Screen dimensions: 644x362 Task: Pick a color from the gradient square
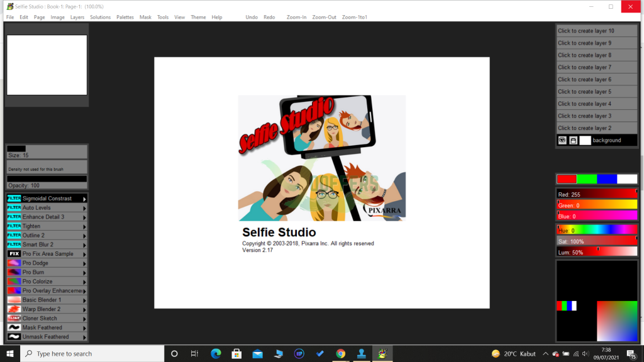pos(617,321)
